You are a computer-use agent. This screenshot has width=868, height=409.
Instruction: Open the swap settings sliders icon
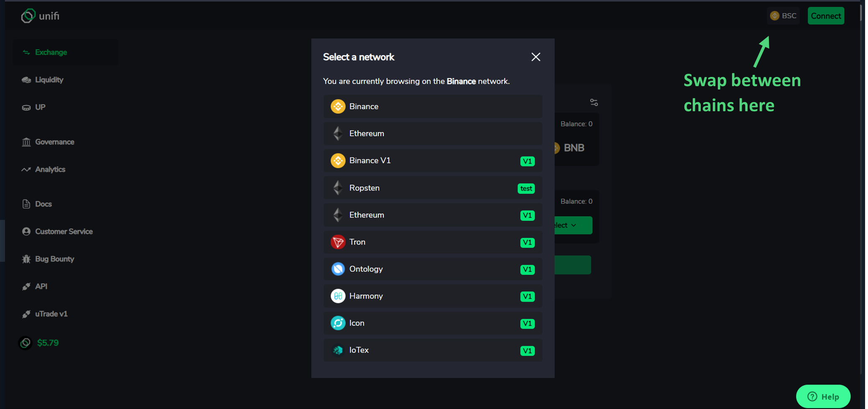tap(594, 102)
